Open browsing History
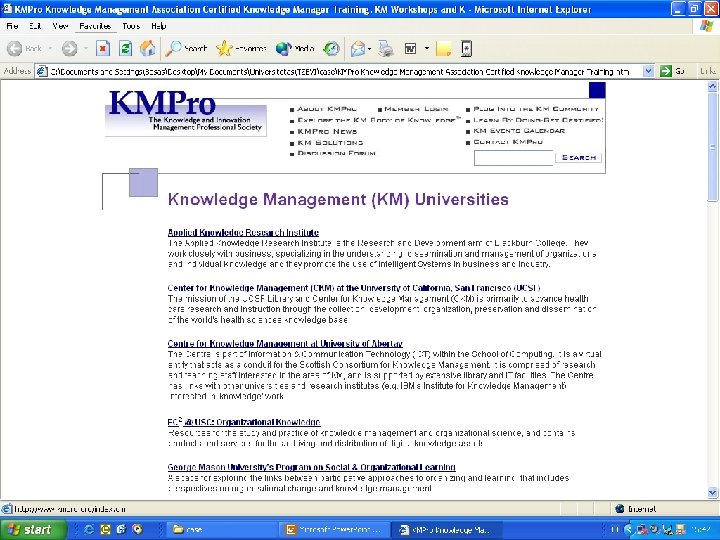This screenshot has width=720, height=540. pos(331,48)
